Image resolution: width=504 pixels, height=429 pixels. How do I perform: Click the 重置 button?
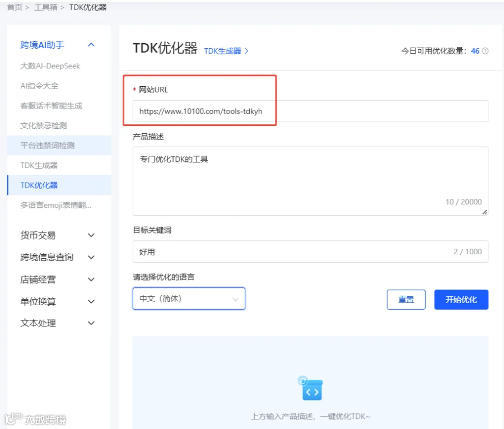[406, 300]
